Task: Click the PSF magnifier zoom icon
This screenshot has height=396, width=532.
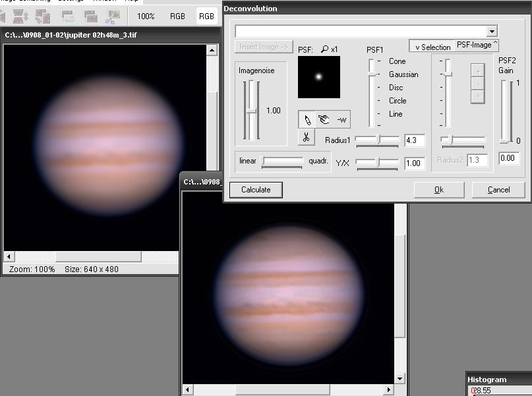Action: pyautogui.click(x=325, y=49)
